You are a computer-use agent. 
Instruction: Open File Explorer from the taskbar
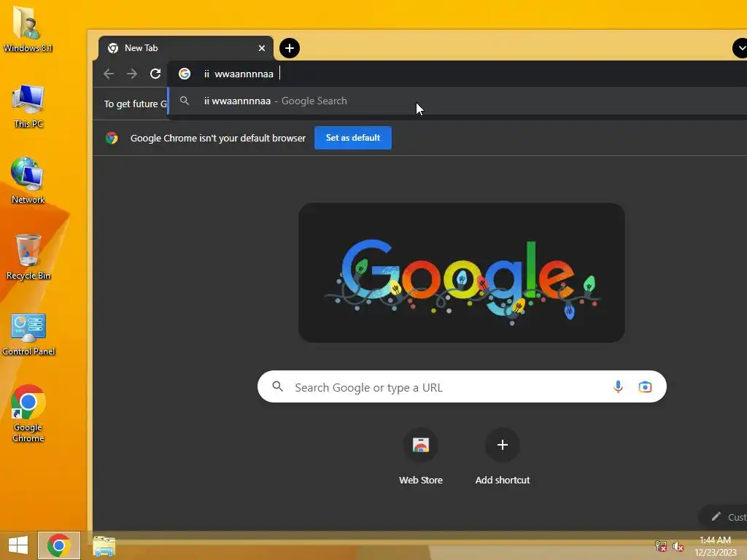[x=104, y=546]
